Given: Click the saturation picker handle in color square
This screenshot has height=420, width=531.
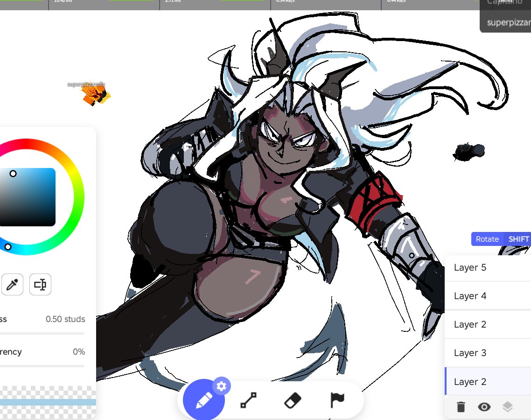Looking at the screenshot, I should tap(13, 174).
